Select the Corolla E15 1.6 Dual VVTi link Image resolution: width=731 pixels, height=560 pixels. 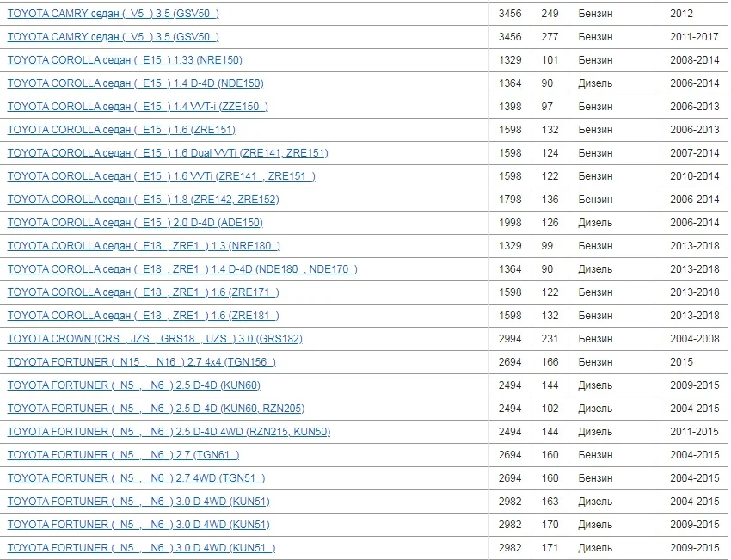tap(168, 153)
